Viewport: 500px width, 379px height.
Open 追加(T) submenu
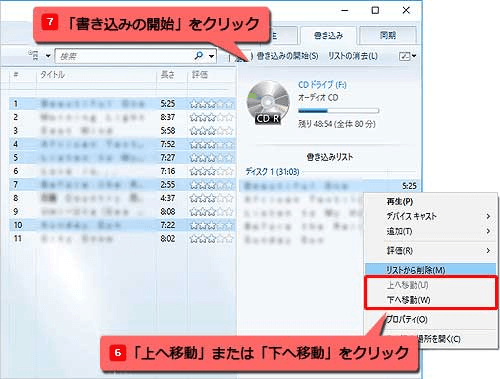point(431,231)
